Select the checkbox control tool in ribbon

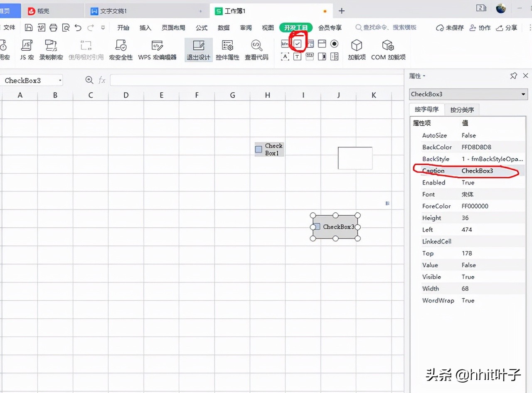298,44
